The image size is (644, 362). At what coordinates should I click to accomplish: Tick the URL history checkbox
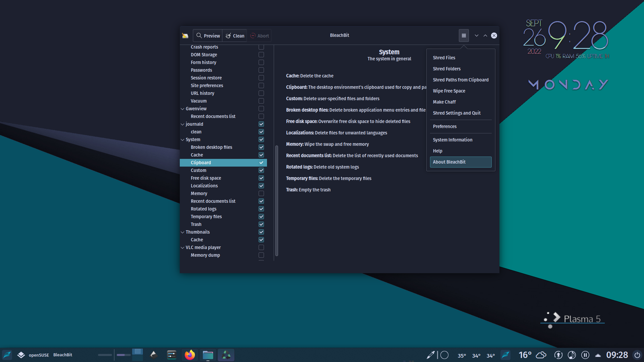pyautogui.click(x=261, y=93)
